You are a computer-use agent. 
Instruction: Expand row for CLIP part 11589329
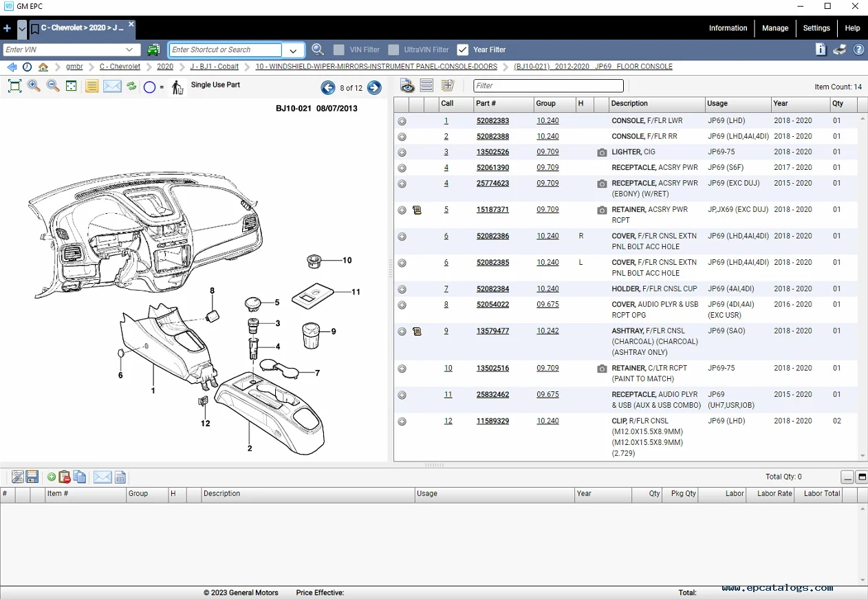[402, 422]
